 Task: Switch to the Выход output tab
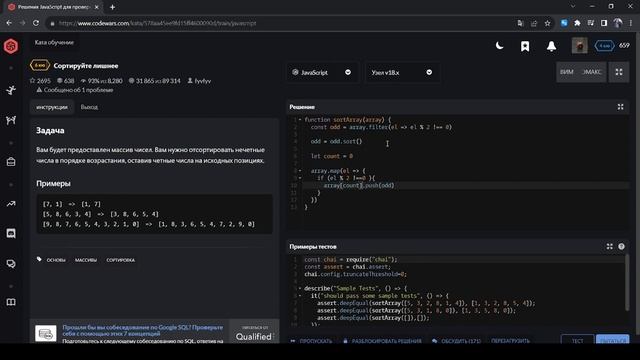pos(89,107)
